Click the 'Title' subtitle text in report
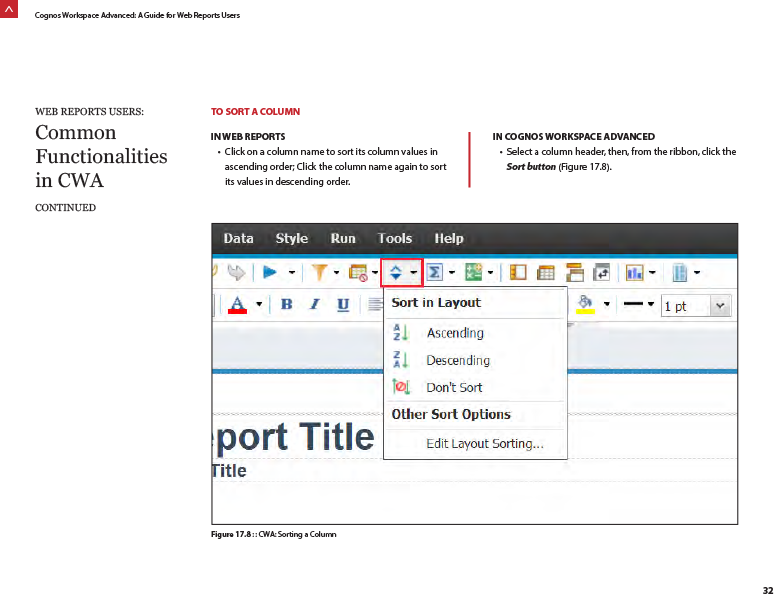This screenshot has height=598, width=783. (229, 471)
